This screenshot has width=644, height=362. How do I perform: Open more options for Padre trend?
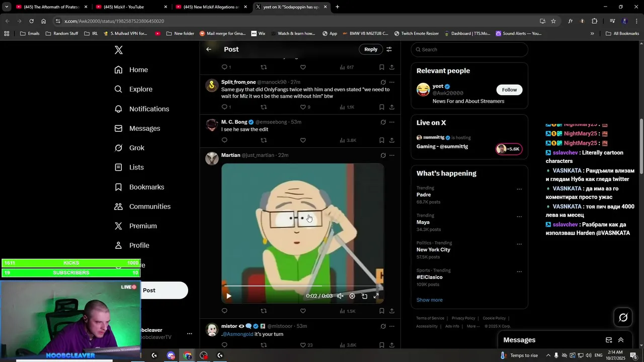(519, 190)
